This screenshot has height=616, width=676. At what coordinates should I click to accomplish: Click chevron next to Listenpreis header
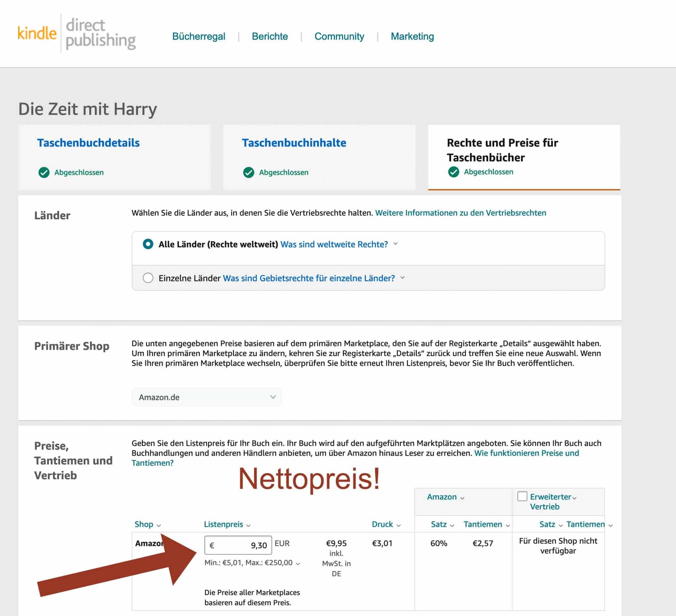tap(248, 525)
